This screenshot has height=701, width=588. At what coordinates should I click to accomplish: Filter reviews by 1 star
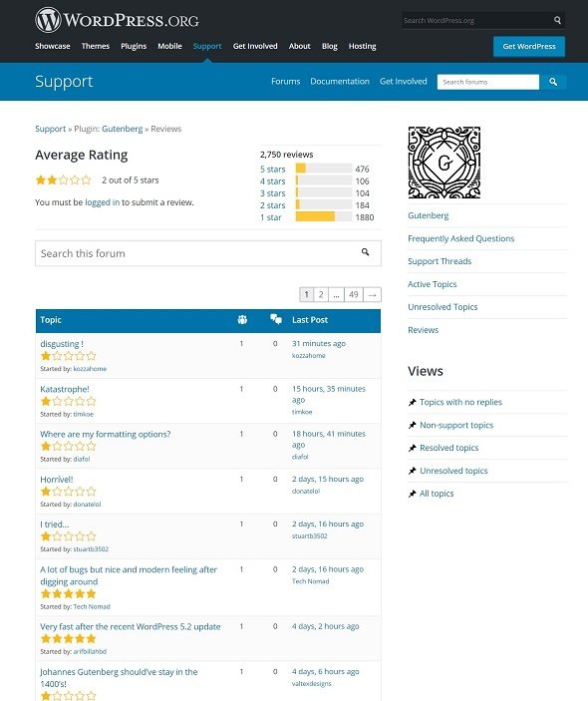tap(271, 217)
